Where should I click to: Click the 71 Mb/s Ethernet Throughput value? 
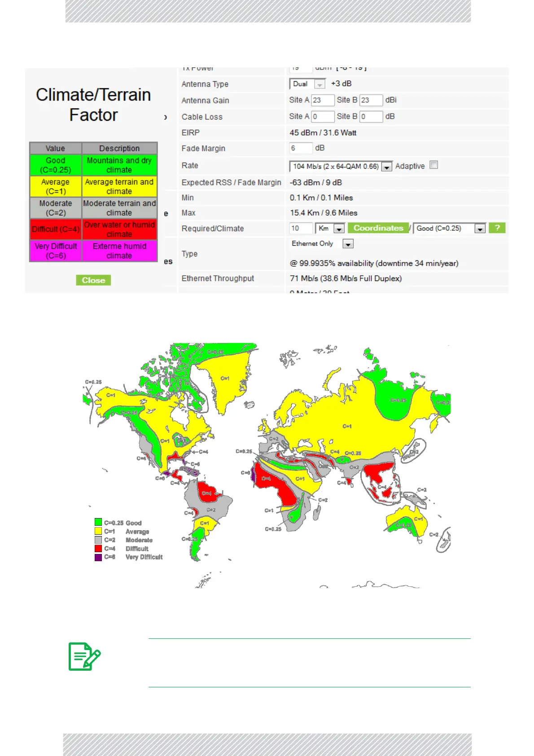pyautogui.click(x=346, y=279)
